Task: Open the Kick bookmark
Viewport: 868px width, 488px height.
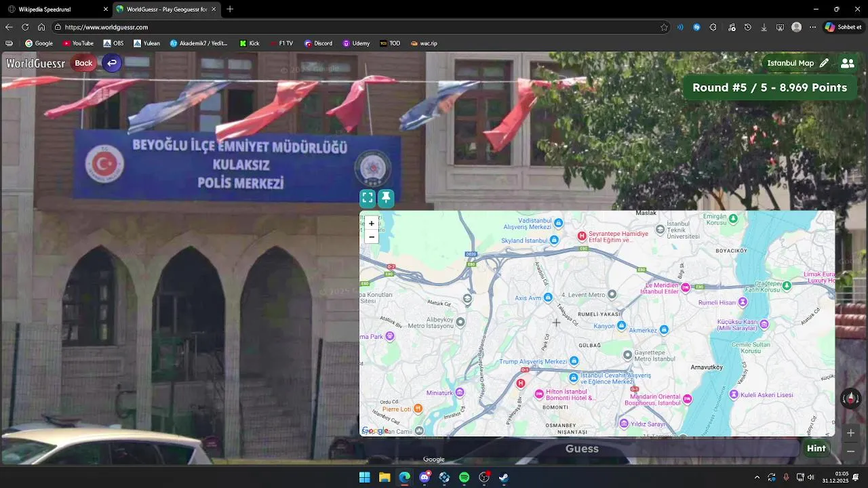Action: pyautogui.click(x=249, y=43)
